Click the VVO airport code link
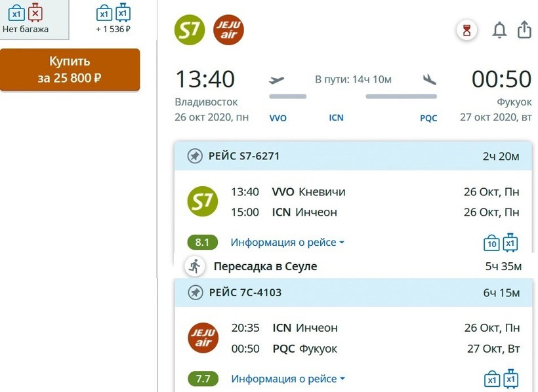 point(278,118)
